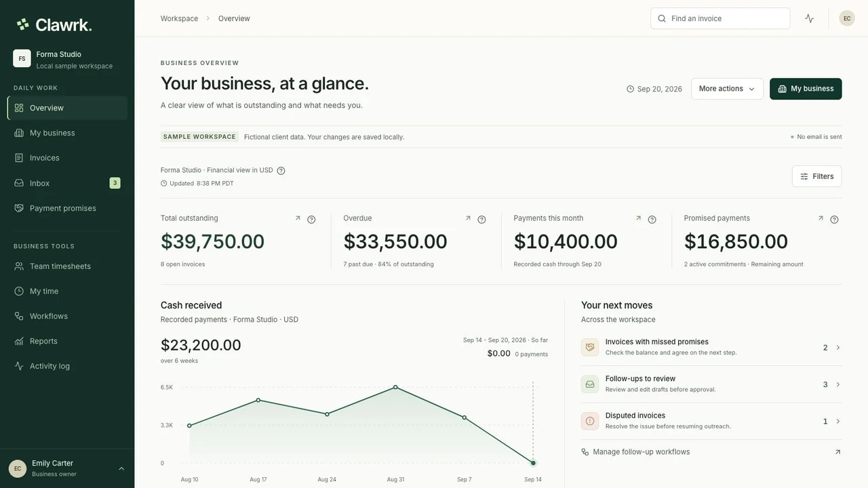Click the Find an invoice search field
The image size is (868, 488).
[720, 18]
